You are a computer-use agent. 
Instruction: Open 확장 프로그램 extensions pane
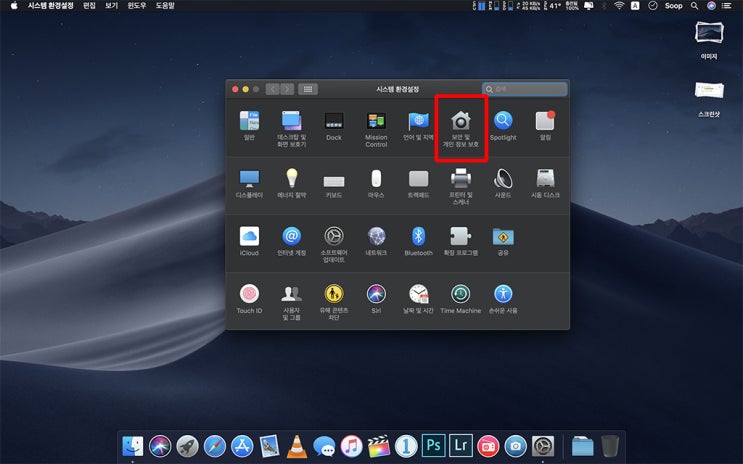(461, 241)
